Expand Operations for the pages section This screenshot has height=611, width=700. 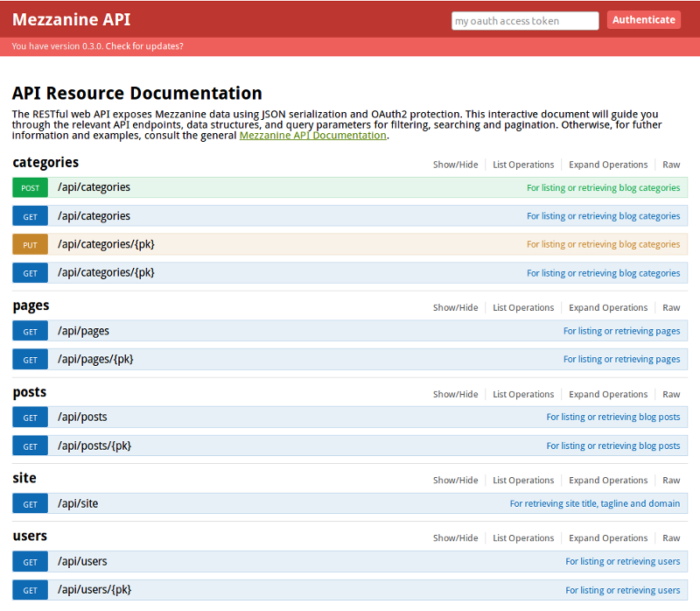coord(608,307)
